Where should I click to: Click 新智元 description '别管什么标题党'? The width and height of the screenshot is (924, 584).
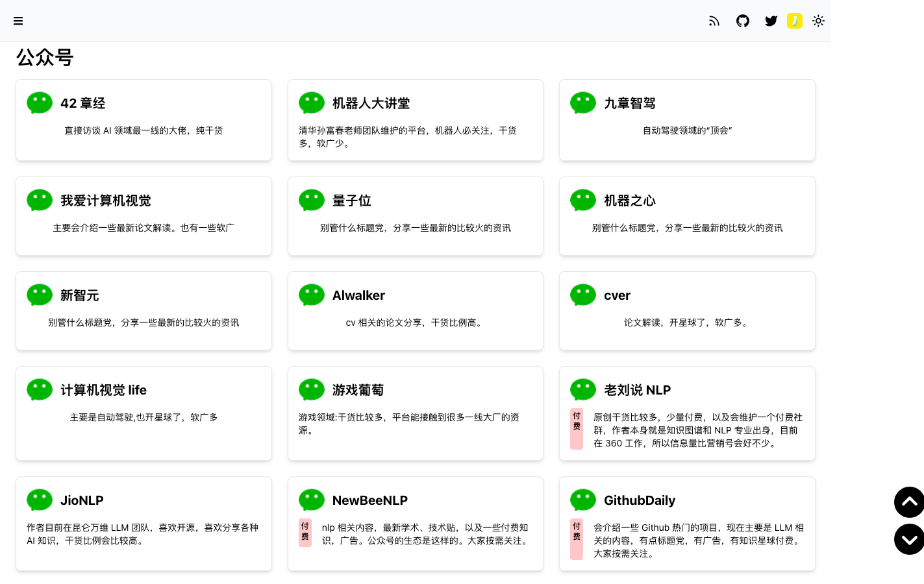(144, 322)
